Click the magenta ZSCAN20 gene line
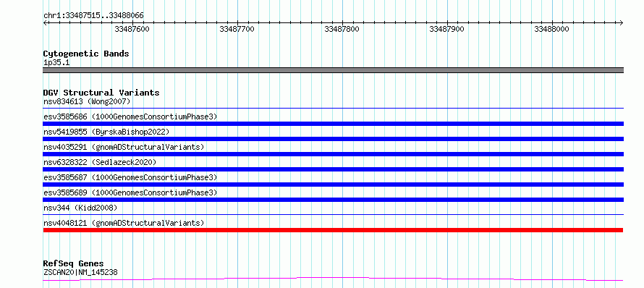This screenshot has width=644, height=288. click(x=333, y=279)
